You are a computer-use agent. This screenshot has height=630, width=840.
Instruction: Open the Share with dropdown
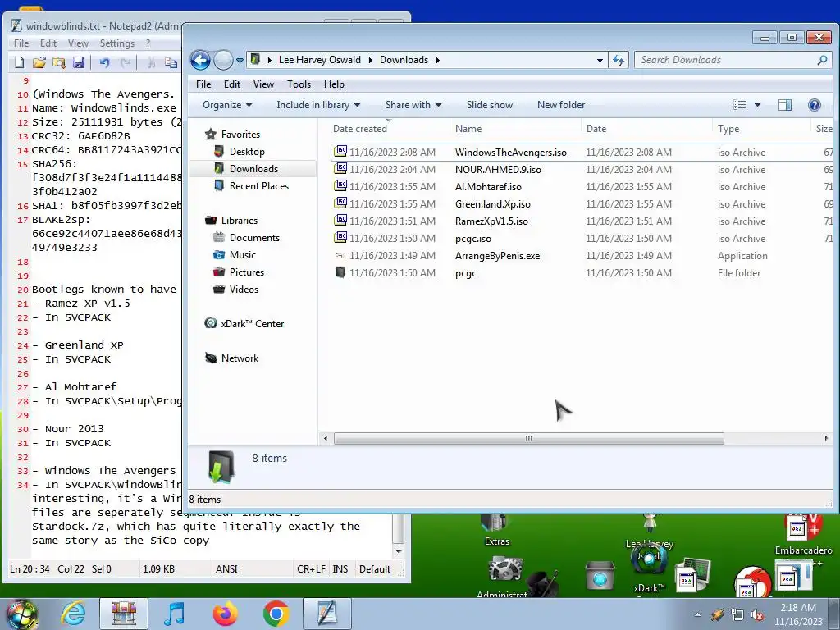413,105
